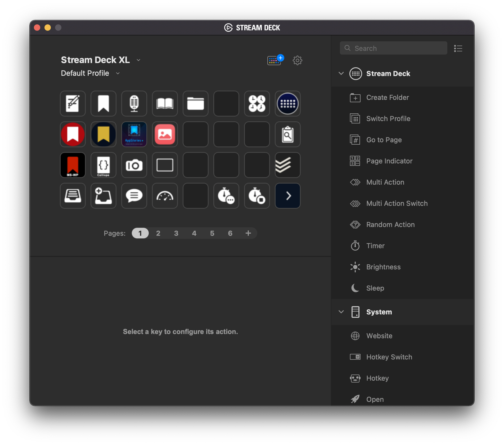Select the Switch Profile action
504x445 pixels.
pyautogui.click(x=403, y=119)
